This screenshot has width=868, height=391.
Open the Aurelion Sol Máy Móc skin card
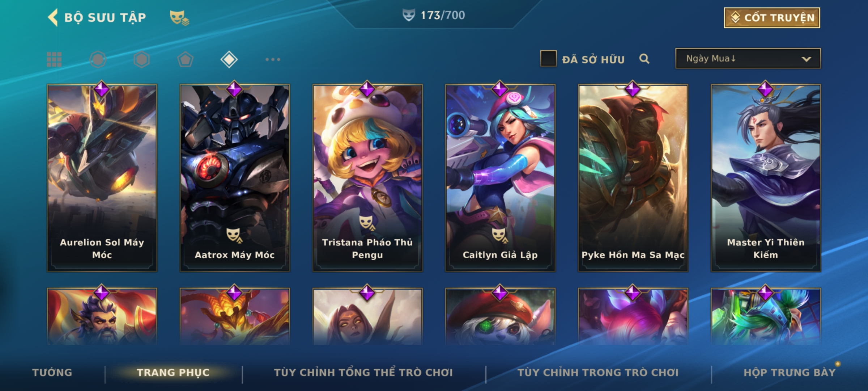(x=102, y=178)
